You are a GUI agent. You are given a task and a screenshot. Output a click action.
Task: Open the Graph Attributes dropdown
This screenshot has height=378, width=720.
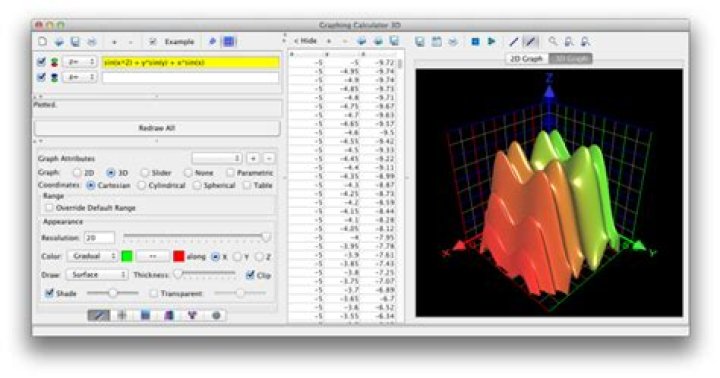(217, 158)
